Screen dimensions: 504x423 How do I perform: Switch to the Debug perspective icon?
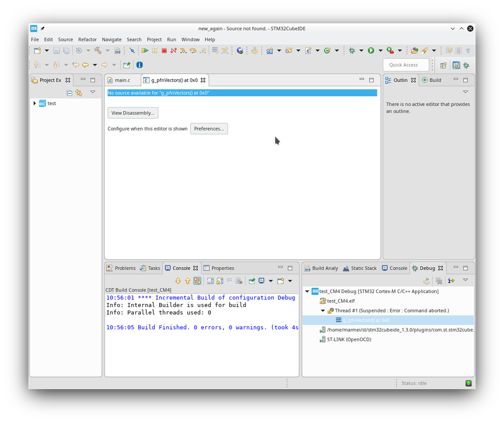click(466, 65)
